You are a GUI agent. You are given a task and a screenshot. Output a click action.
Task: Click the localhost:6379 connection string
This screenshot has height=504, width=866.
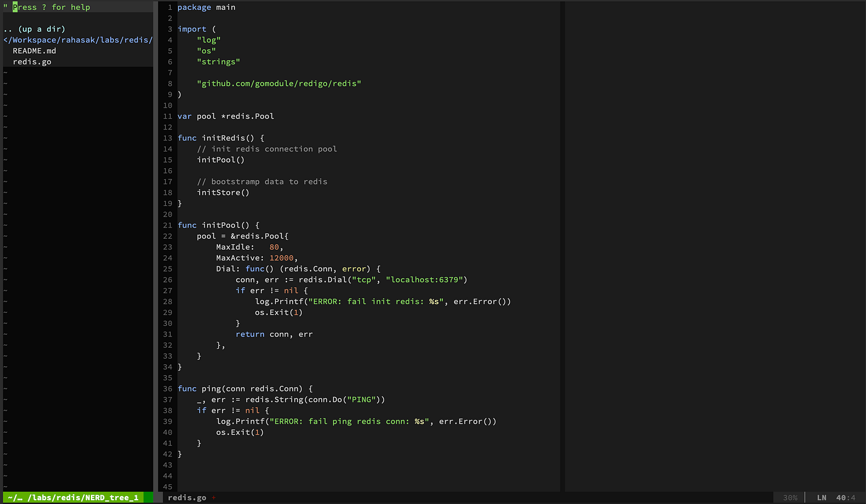426,280
